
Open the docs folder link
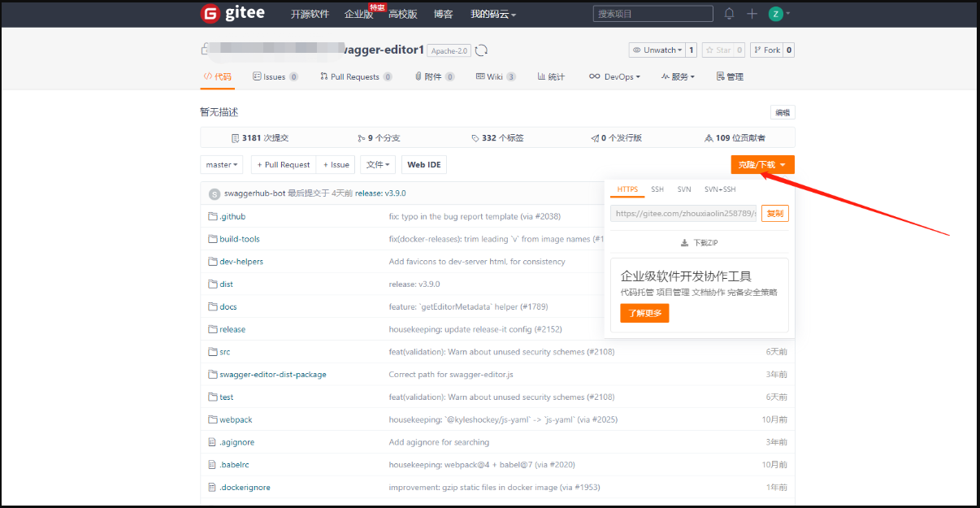pos(228,306)
